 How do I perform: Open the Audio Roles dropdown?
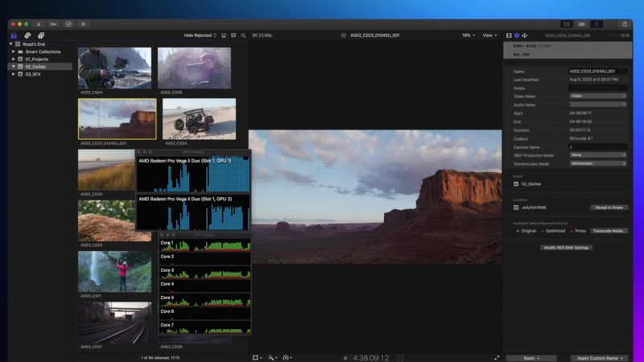(598, 105)
